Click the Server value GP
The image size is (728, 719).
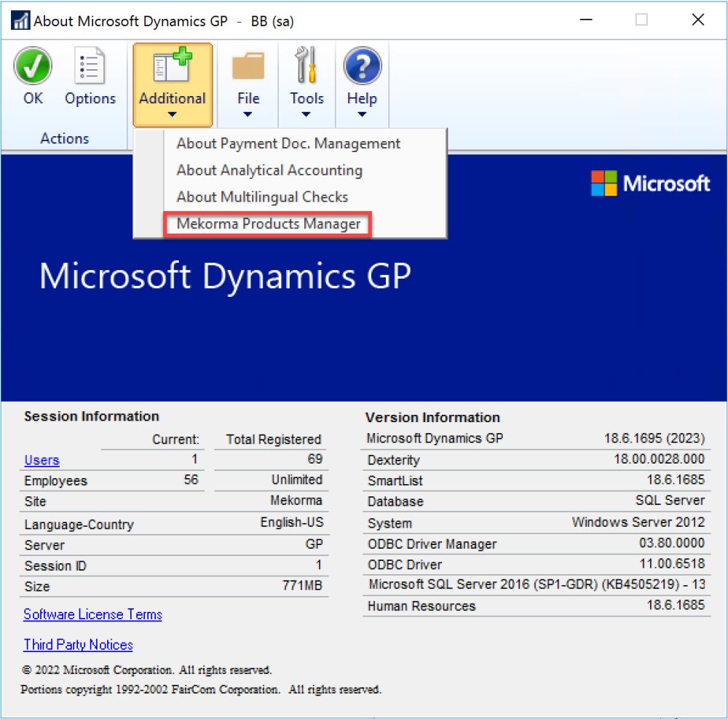point(314,544)
